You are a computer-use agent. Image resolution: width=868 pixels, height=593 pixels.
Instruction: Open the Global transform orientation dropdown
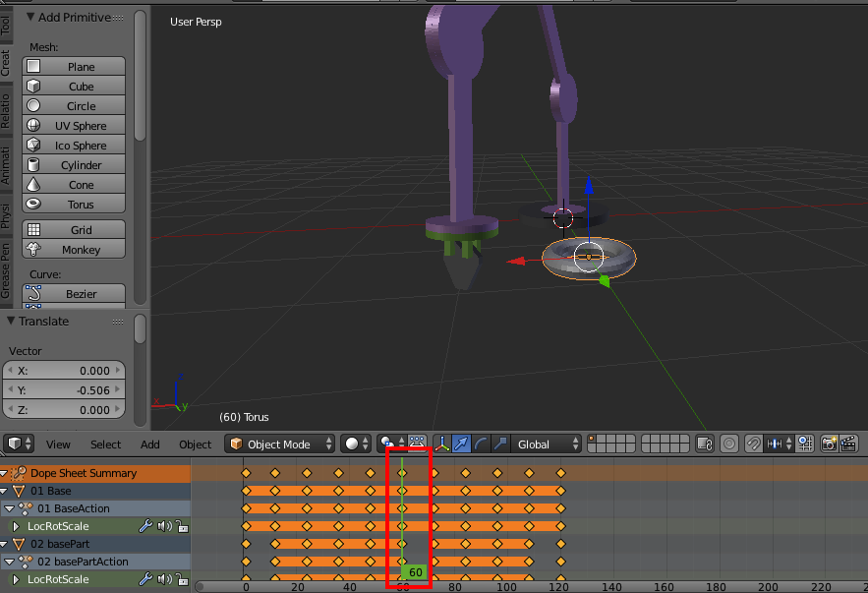547,445
